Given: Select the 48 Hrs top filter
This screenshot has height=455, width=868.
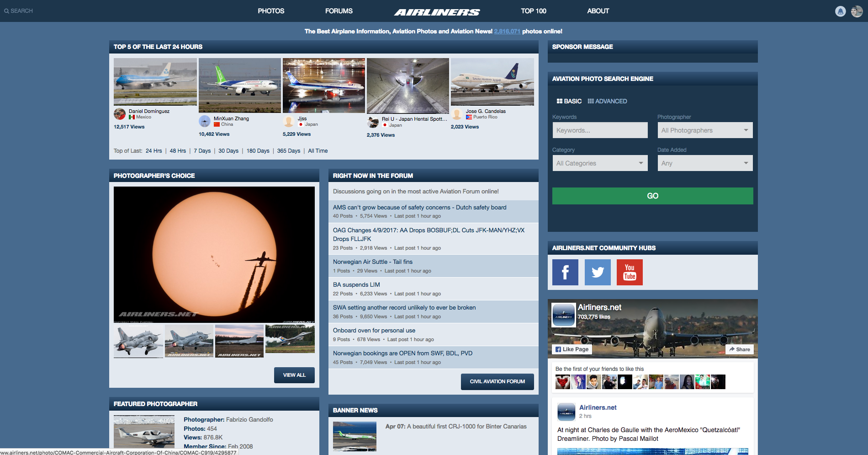Looking at the screenshot, I should pyautogui.click(x=178, y=151).
